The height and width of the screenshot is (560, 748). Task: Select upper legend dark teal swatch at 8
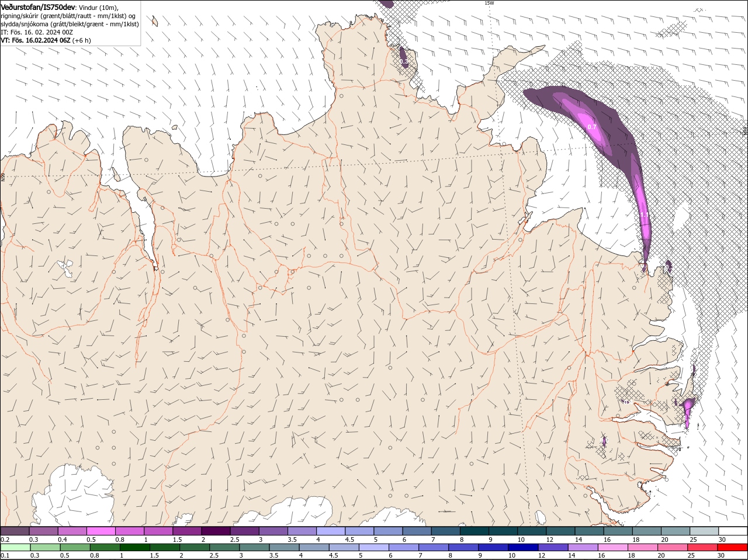tap(475, 531)
